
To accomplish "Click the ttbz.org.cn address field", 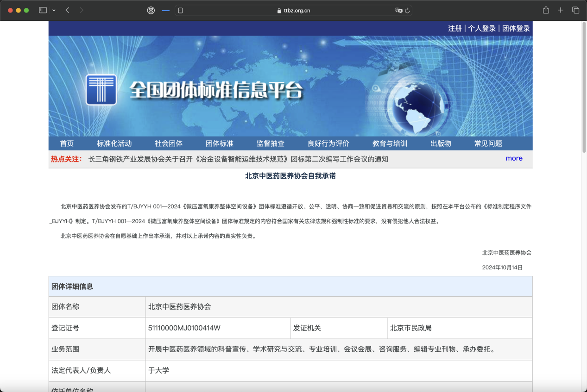I will point(293,11).
